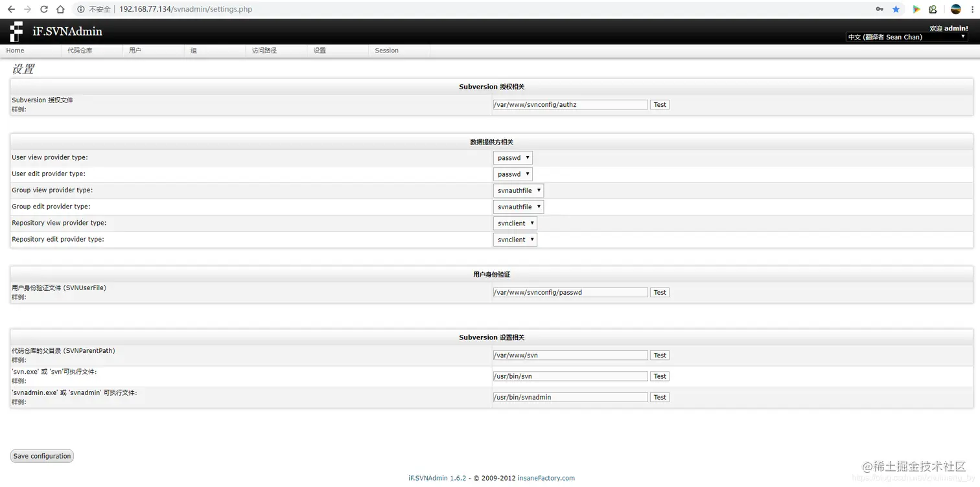Click the 欢迎 admin! greeting text
980x487 pixels.
point(949,28)
